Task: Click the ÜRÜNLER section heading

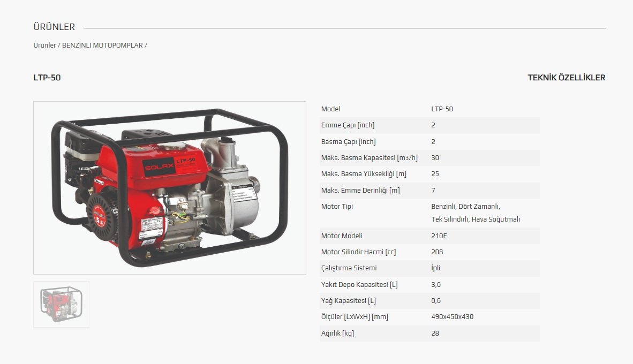Action: 54,27
